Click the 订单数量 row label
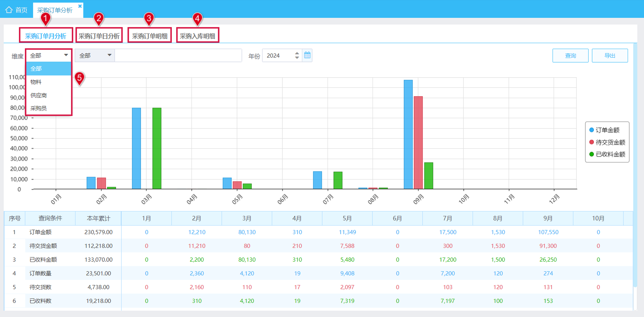The width and height of the screenshot is (644, 317). (x=40, y=273)
